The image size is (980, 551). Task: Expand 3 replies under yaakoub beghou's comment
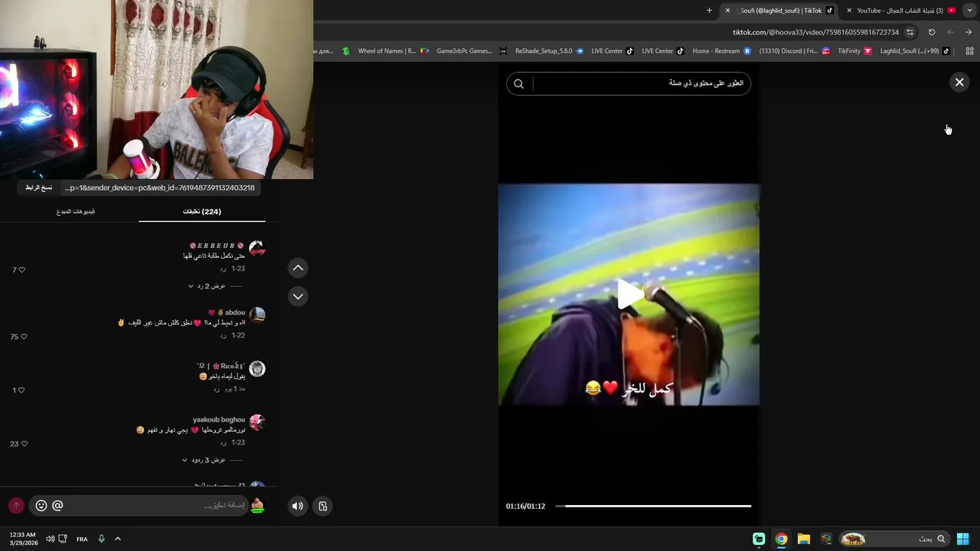click(207, 460)
